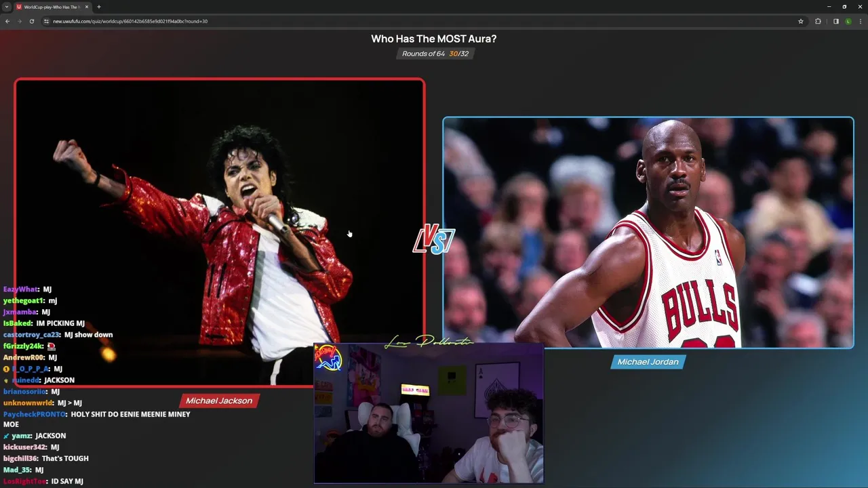Click the browser forward arrow

point(20,21)
